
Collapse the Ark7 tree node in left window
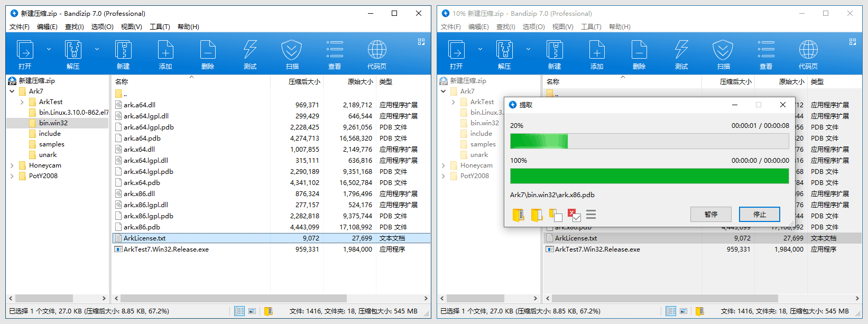tap(12, 91)
